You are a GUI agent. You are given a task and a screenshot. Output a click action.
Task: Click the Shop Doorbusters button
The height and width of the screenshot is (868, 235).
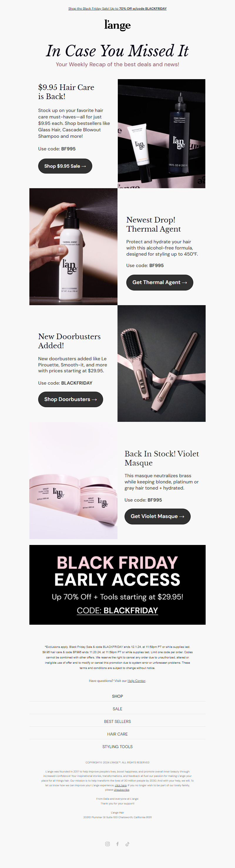[70, 399]
